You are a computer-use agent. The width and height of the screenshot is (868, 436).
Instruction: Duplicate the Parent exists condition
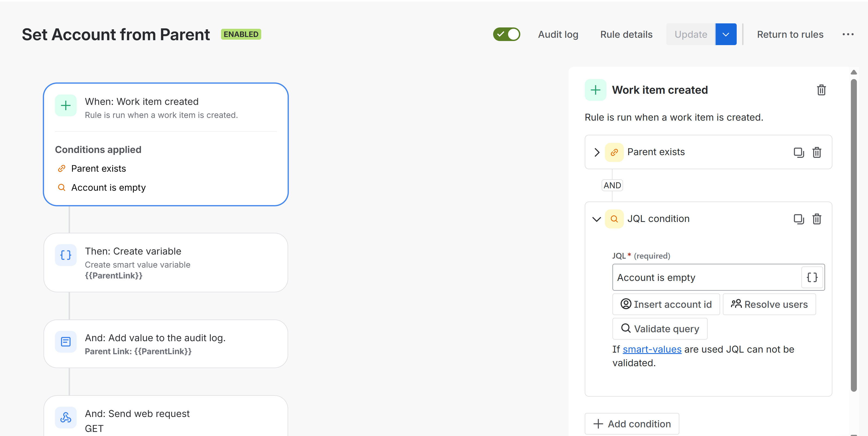(x=799, y=152)
